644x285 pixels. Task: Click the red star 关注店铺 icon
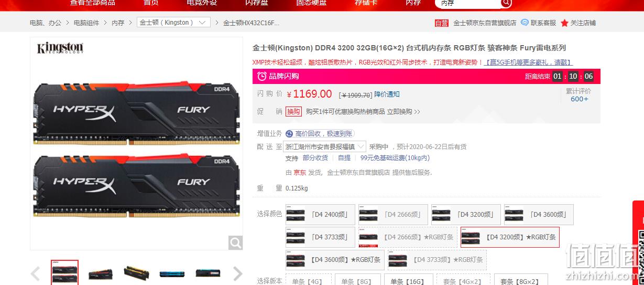[x=564, y=23]
